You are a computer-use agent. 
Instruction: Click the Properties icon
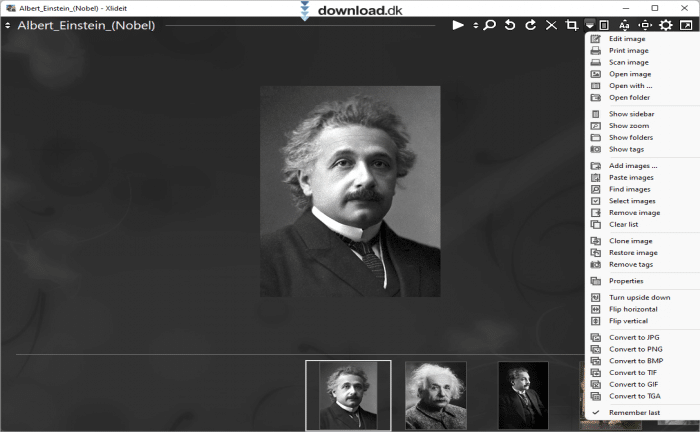point(596,281)
